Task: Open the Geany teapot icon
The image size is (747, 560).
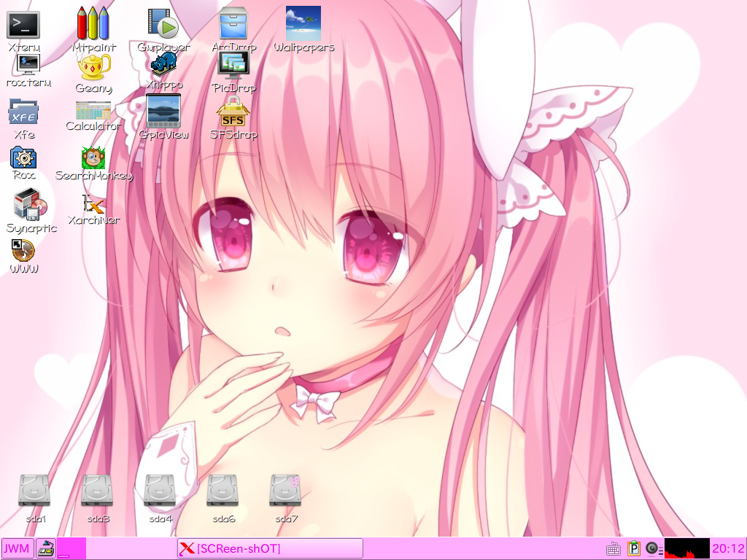Action: click(x=94, y=67)
